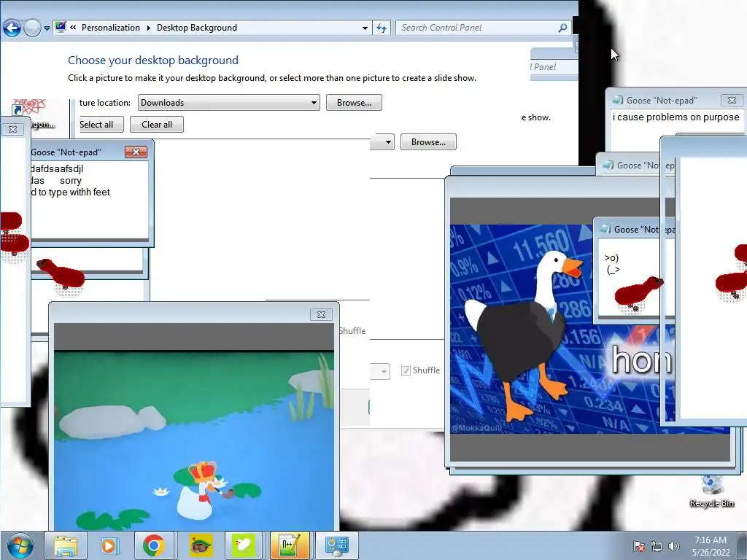This screenshot has width=747, height=560.
Task: Click the Desktop Goose taskbar icon
Action: pos(244,545)
